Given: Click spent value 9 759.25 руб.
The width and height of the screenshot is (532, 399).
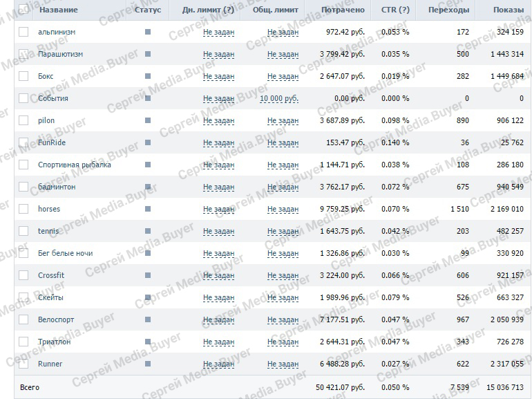Looking at the screenshot, I should click(x=342, y=209).
